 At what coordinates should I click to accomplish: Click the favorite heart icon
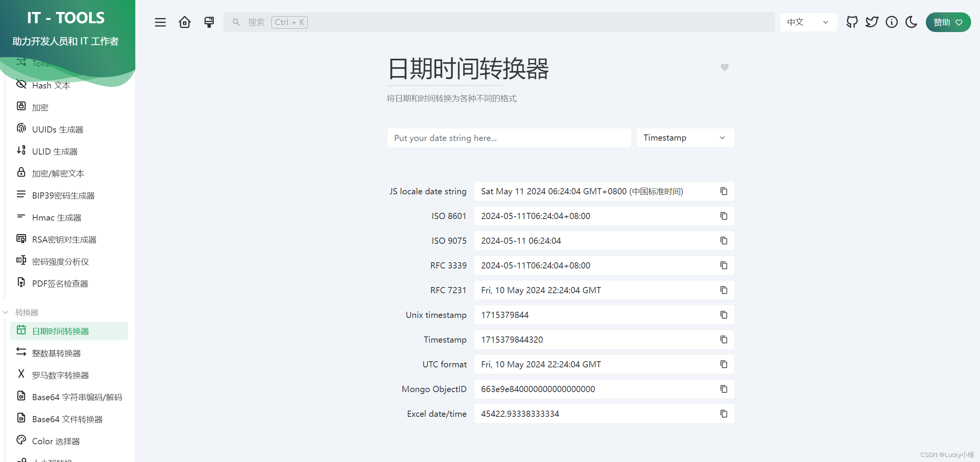tap(724, 68)
